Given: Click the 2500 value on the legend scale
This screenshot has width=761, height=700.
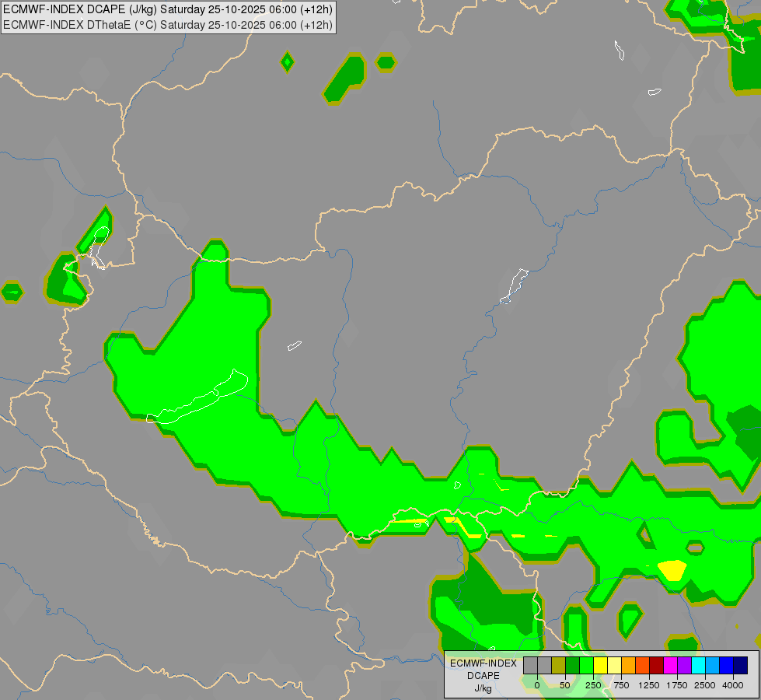Looking at the screenshot, I should [x=705, y=685].
